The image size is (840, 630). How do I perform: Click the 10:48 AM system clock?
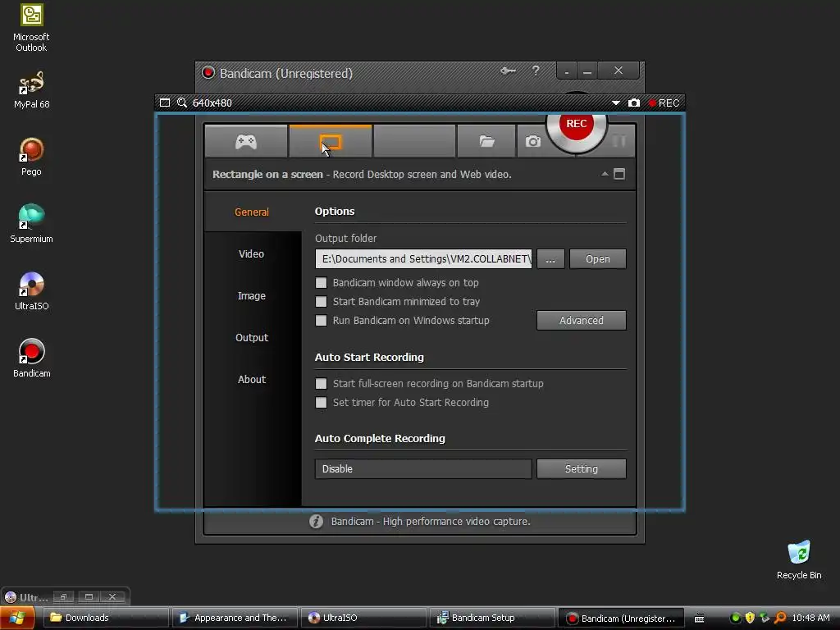click(810, 619)
